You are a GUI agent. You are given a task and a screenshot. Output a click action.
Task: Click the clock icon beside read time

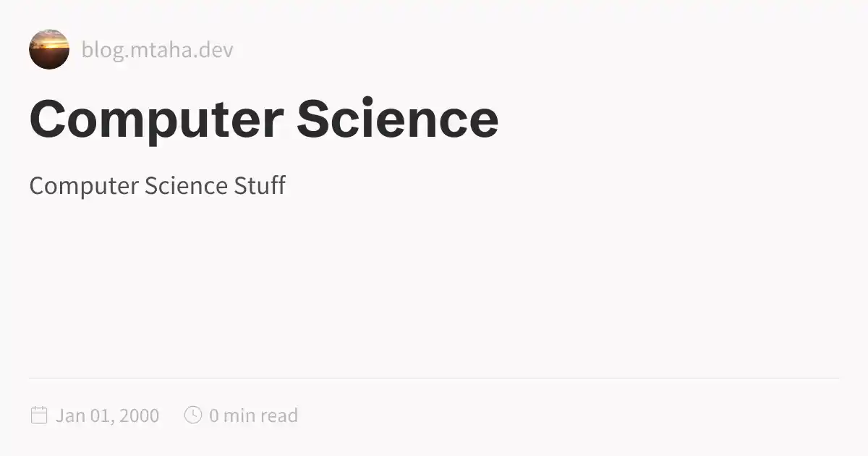coord(193,415)
